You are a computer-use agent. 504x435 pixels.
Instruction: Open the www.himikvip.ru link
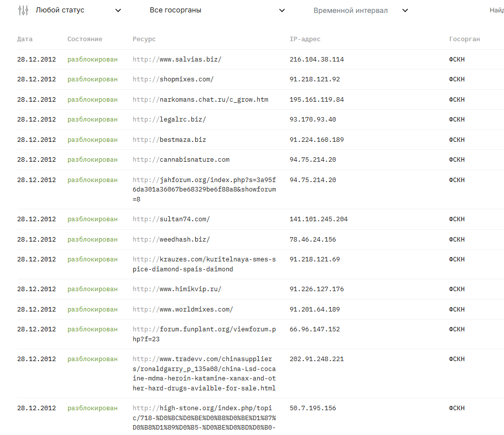pyautogui.click(x=177, y=289)
